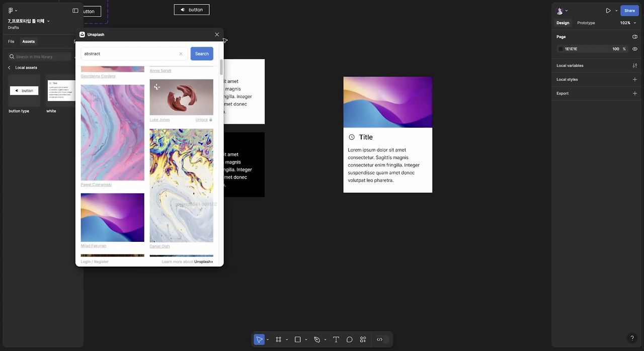Click the page color swatch 1E1E1E
Screen dimensions: 644x351
point(560,49)
